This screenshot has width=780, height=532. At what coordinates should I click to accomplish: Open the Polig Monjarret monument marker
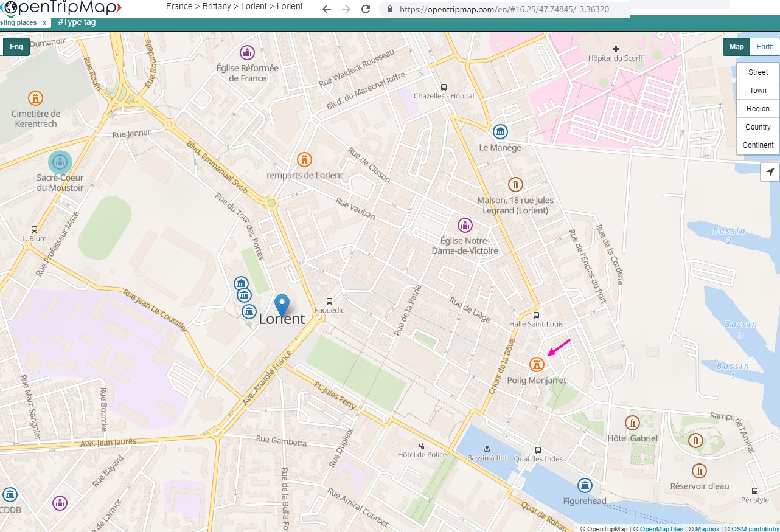click(x=536, y=364)
